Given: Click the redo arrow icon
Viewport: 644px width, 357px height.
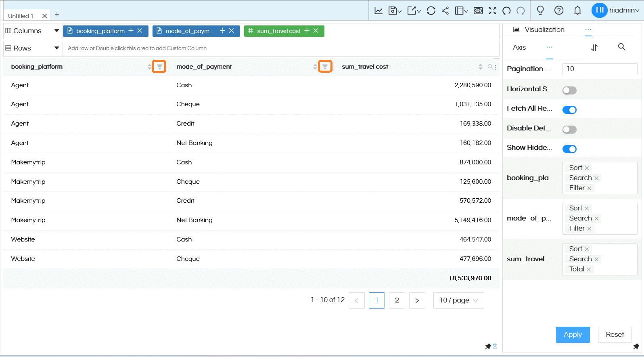Looking at the screenshot, I should 521,10.
